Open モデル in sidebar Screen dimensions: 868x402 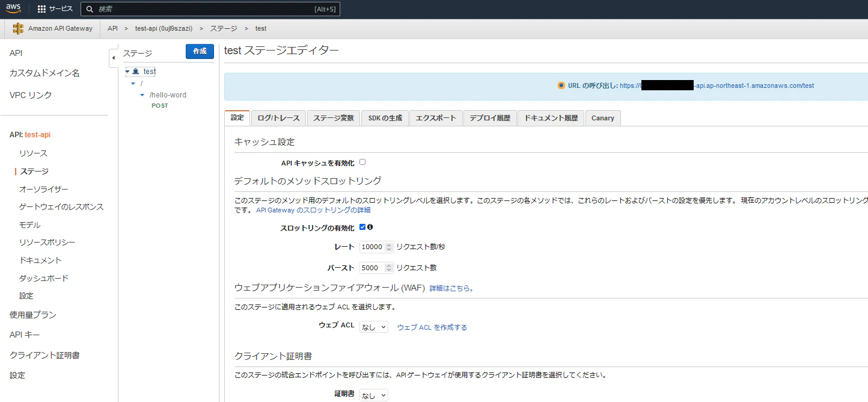point(29,225)
